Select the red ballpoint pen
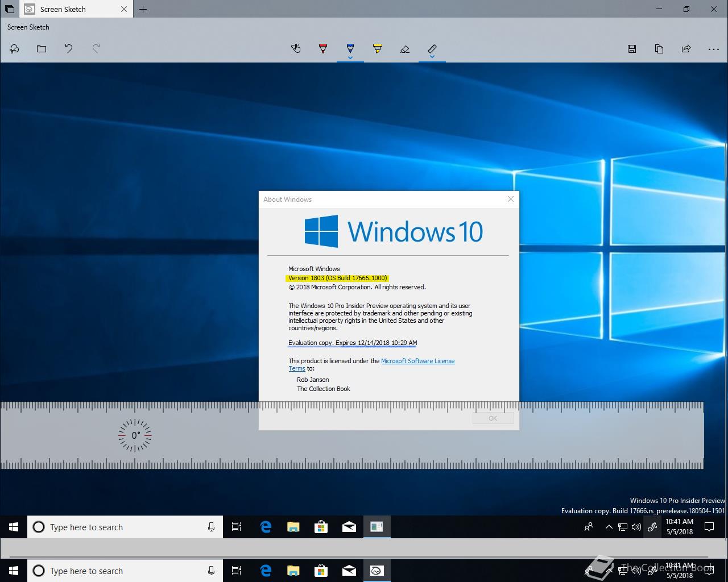This screenshot has height=582, width=728. click(323, 49)
